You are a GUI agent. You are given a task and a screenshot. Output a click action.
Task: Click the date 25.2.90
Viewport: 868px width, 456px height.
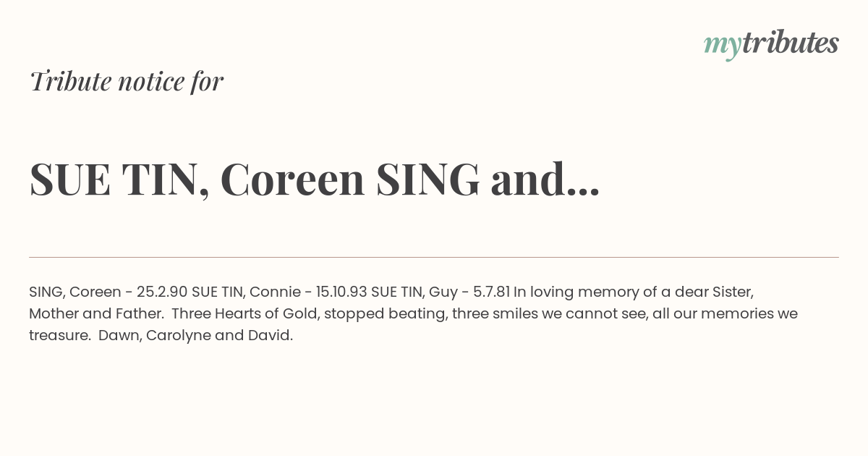tap(162, 292)
